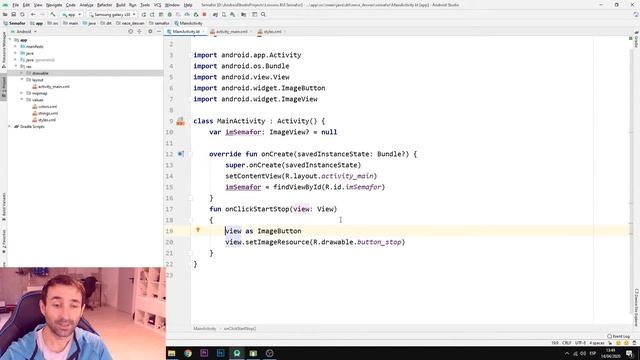Click the onClickStartStop() breadcrumb at editor bottom

click(x=240, y=329)
